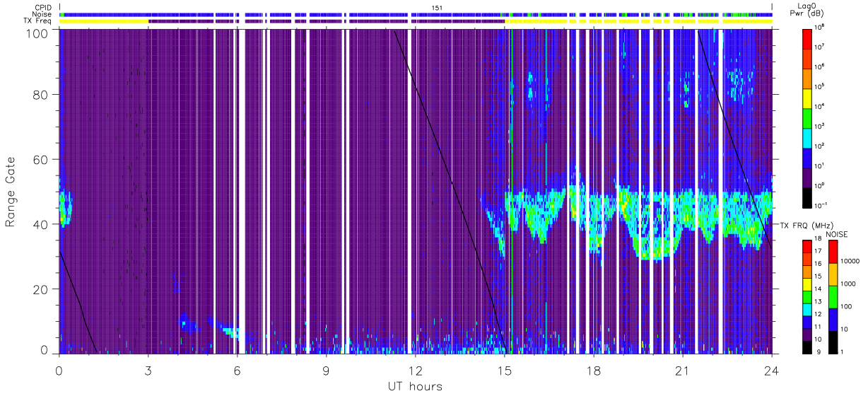Click x-axis tick label 24
868x401 pixels.
pyautogui.click(x=771, y=371)
